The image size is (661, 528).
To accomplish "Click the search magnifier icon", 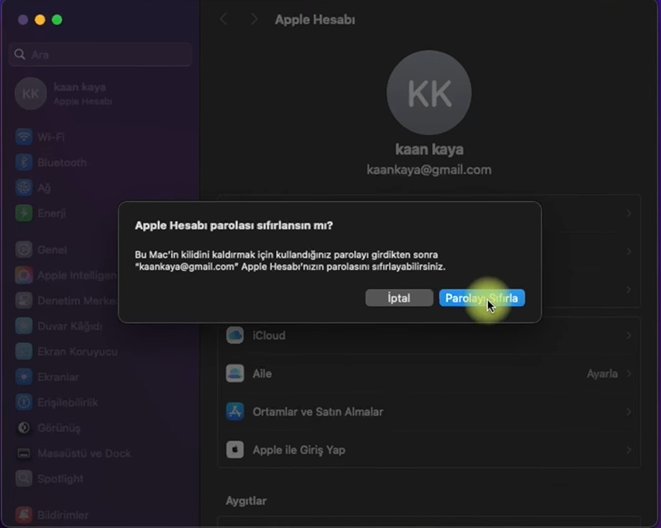I will 19,54.
